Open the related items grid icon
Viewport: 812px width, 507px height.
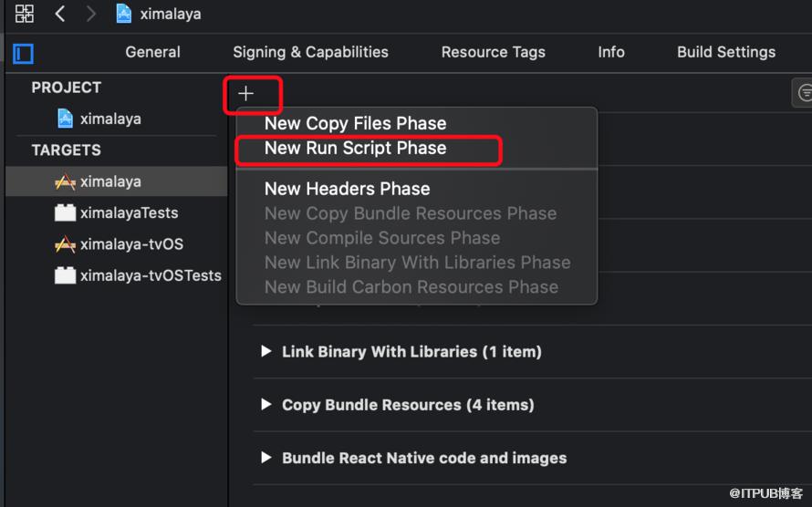point(25,14)
